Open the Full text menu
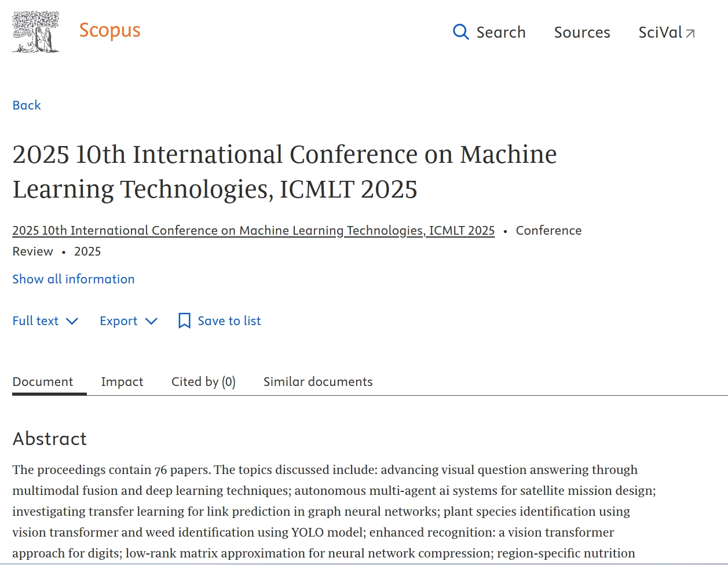Viewport: 728px width, 565px height. point(35,321)
